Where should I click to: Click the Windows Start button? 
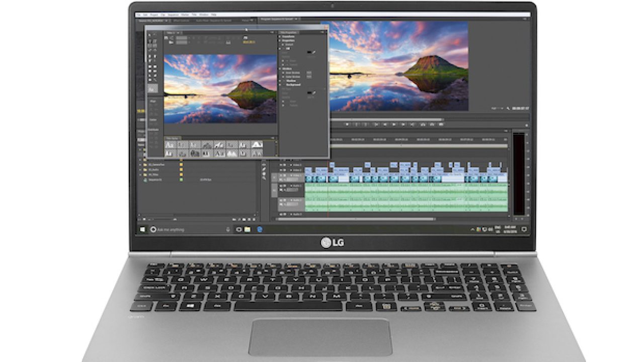point(142,230)
